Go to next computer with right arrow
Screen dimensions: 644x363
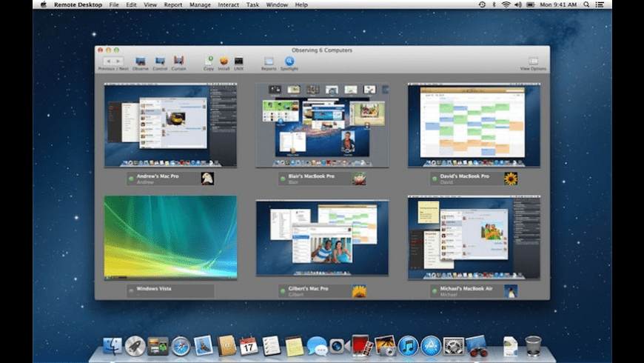[118, 61]
